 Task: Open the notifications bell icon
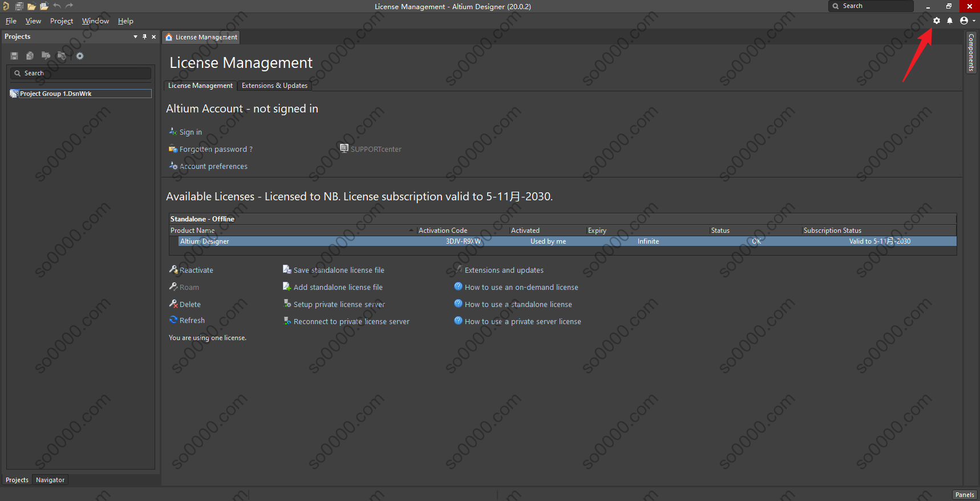(x=950, y=21)
